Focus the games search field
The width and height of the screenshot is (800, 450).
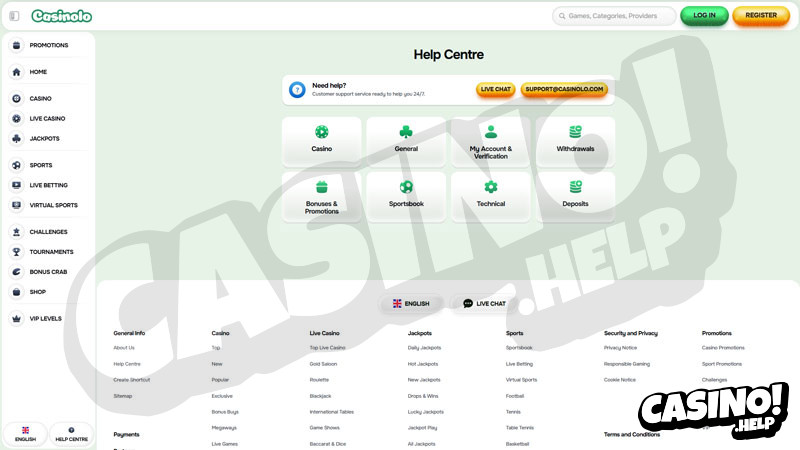614,16
